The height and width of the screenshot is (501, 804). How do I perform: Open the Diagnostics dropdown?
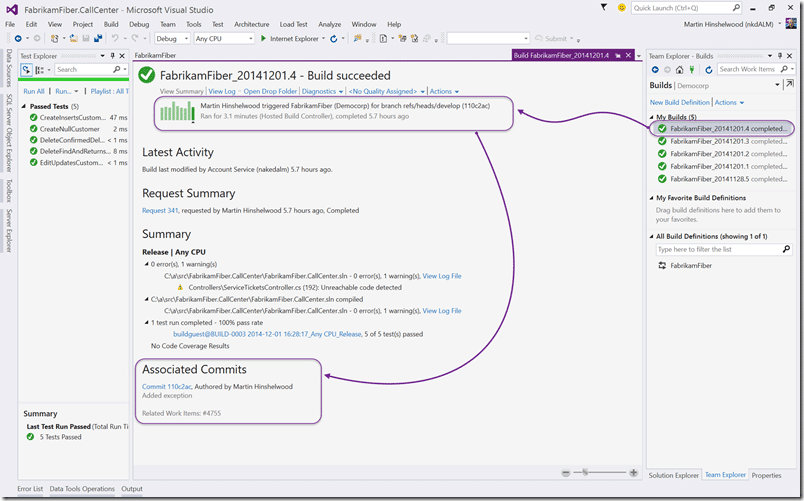click(323, 91)
